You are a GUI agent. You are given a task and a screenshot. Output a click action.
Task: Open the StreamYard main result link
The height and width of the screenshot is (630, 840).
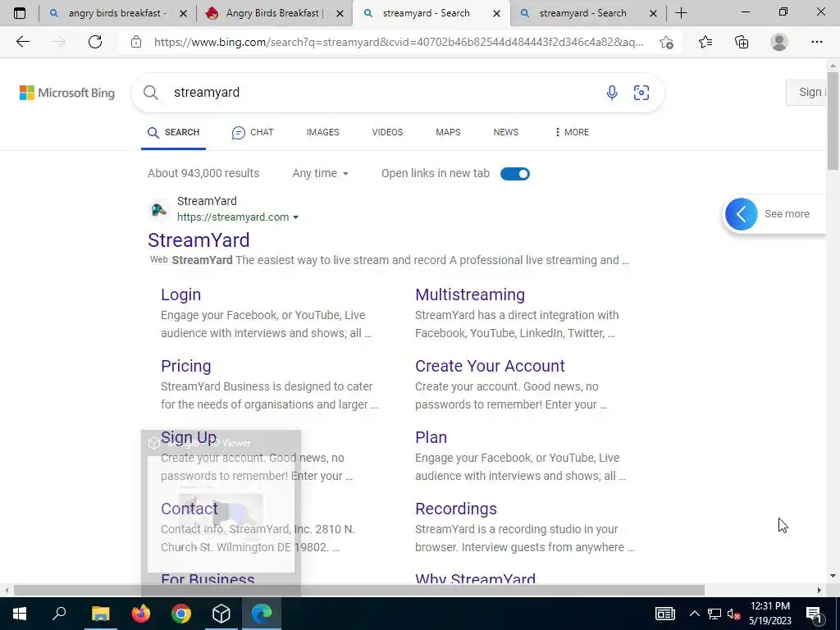click(x=199, y=240)
